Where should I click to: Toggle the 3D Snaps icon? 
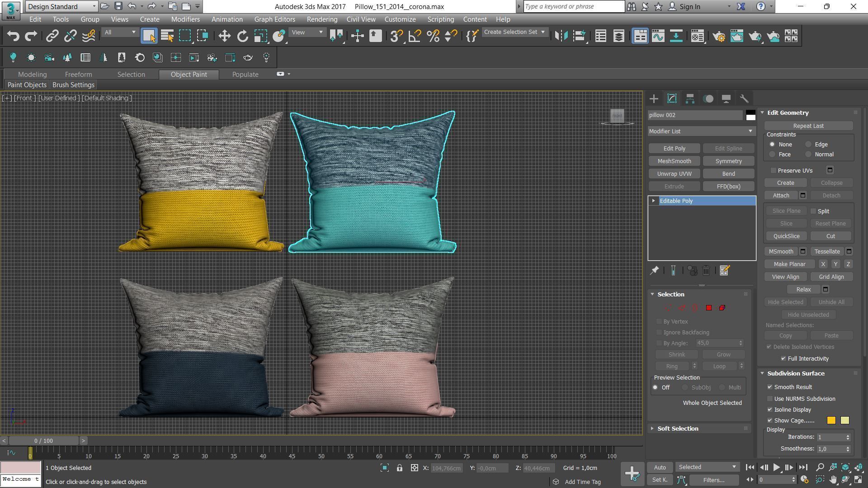pyautogui.click(x=396, y=36)
